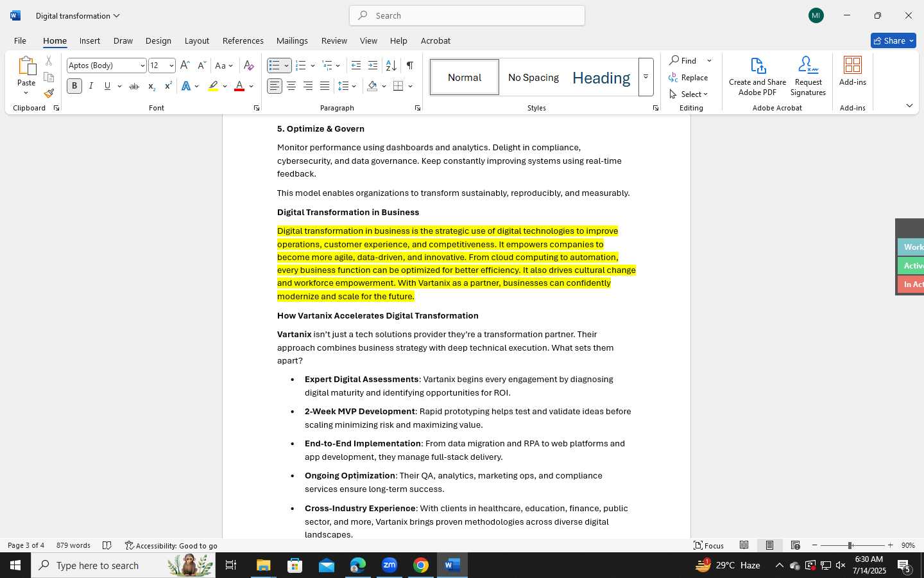Open the font size dropdown
The height and width of the screenshot is (578, 924).
[171, 66]
